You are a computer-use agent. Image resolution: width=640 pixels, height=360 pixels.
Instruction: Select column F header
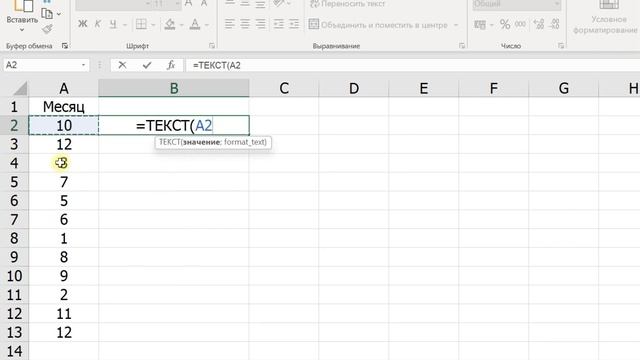494,88
